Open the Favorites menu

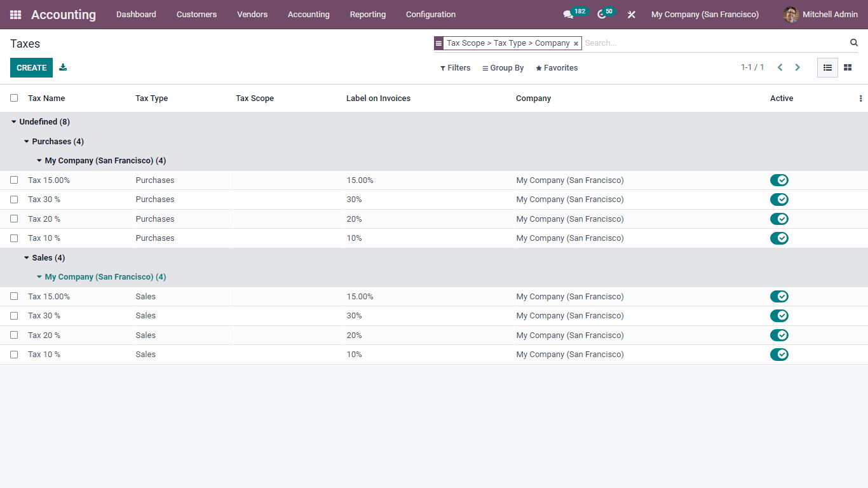[556, 67]
